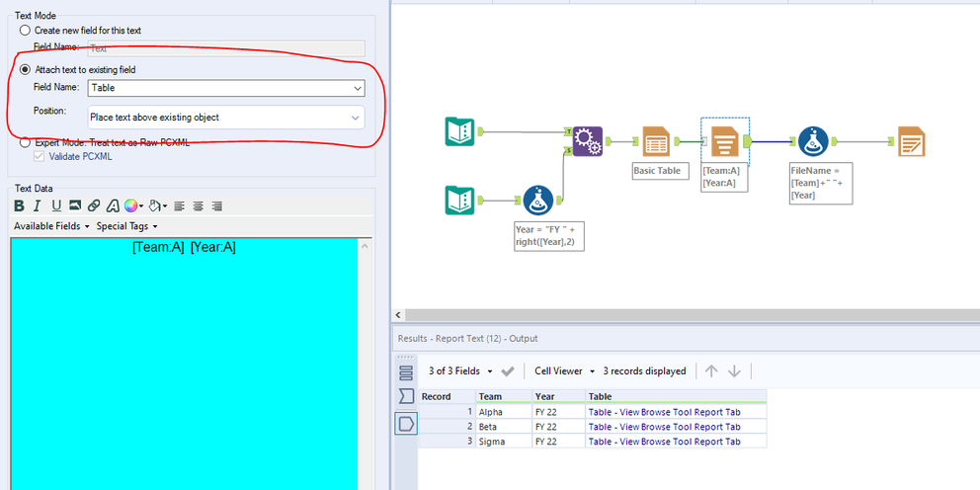Select the Render tool at workflow end
980x490 pixels.
pos(911,141)
